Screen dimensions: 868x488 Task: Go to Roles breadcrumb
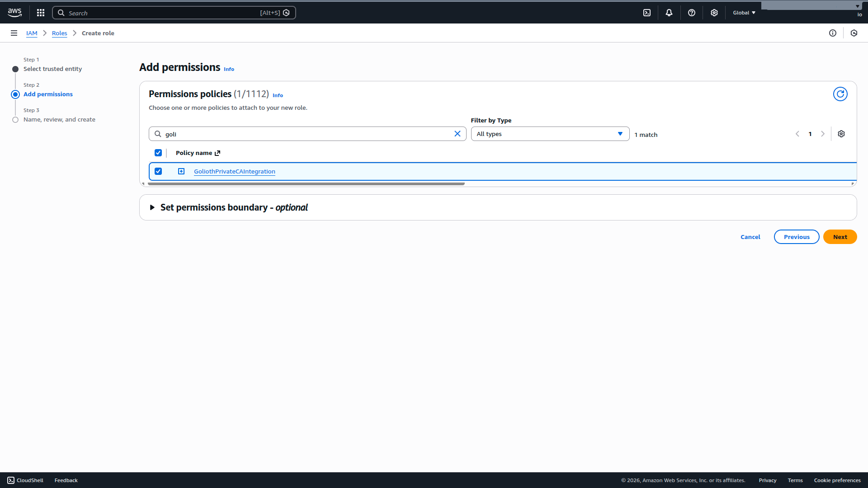coord(59,33)
